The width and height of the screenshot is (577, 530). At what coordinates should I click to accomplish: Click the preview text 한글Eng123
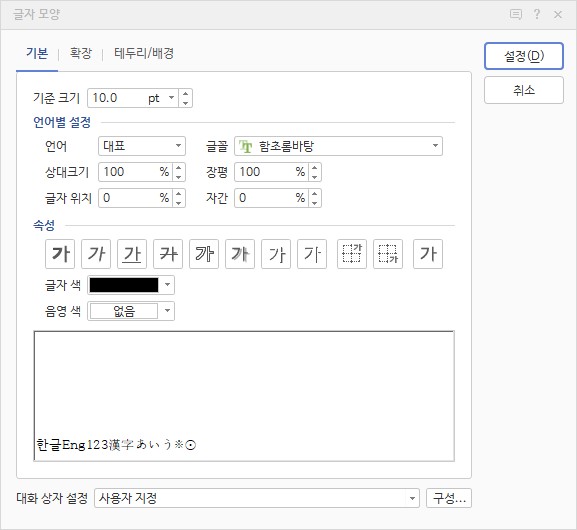coord(72,445)
